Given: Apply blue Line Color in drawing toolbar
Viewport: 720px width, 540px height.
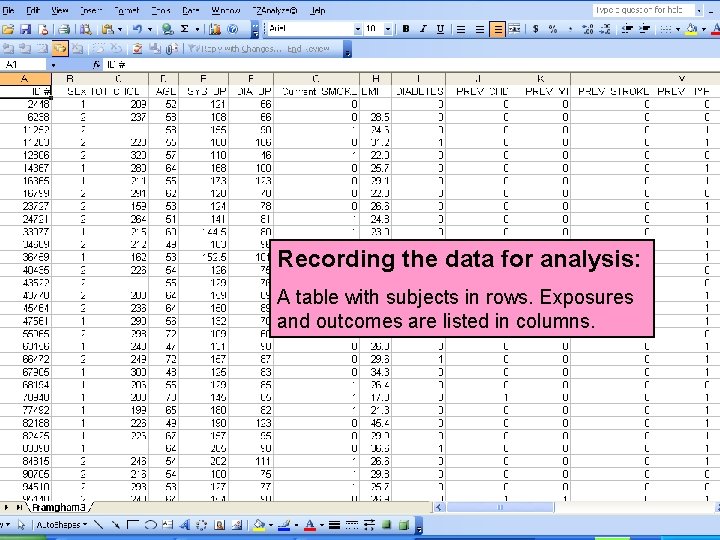Looking at the screenshot, I should pyautogui.click(x=285, y=524).
